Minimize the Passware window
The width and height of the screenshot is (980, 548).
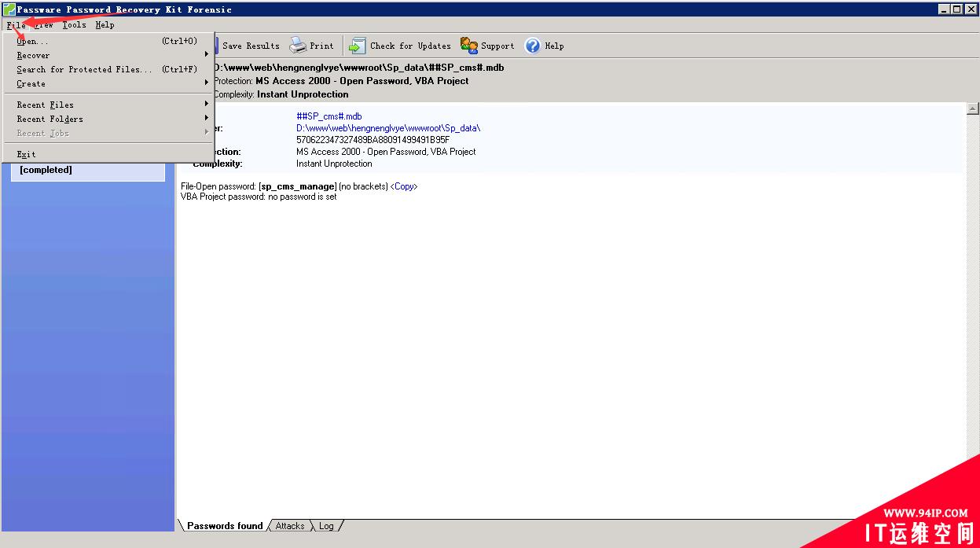pos(944,9)
